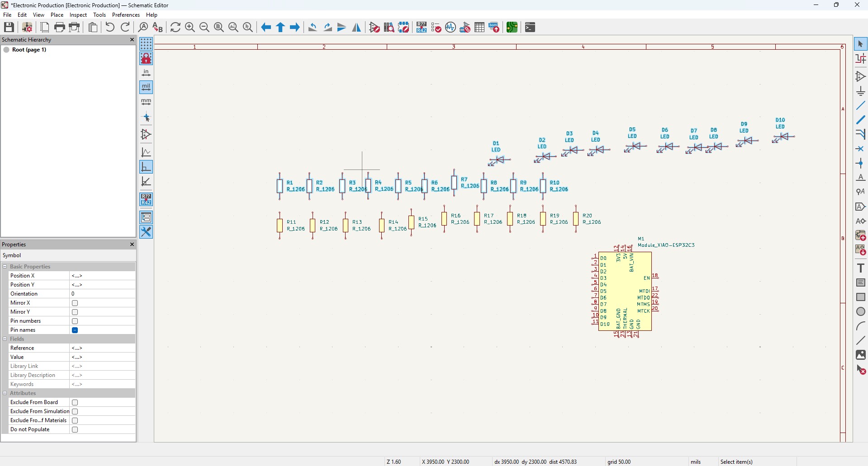Viewport: 868px width, 466px height.
Task: Mirror selected items vertically
Action: pyautogui.click(x=342, y=27)
